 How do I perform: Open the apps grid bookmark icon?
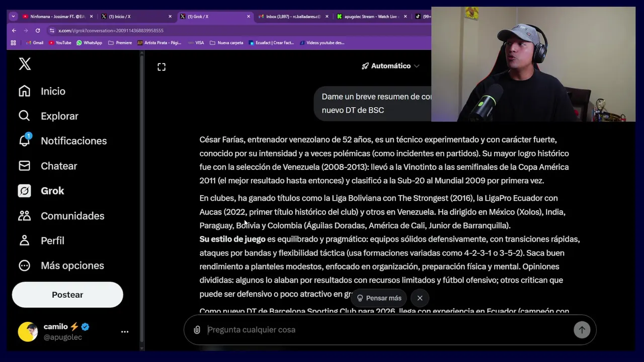coord(14,43)
